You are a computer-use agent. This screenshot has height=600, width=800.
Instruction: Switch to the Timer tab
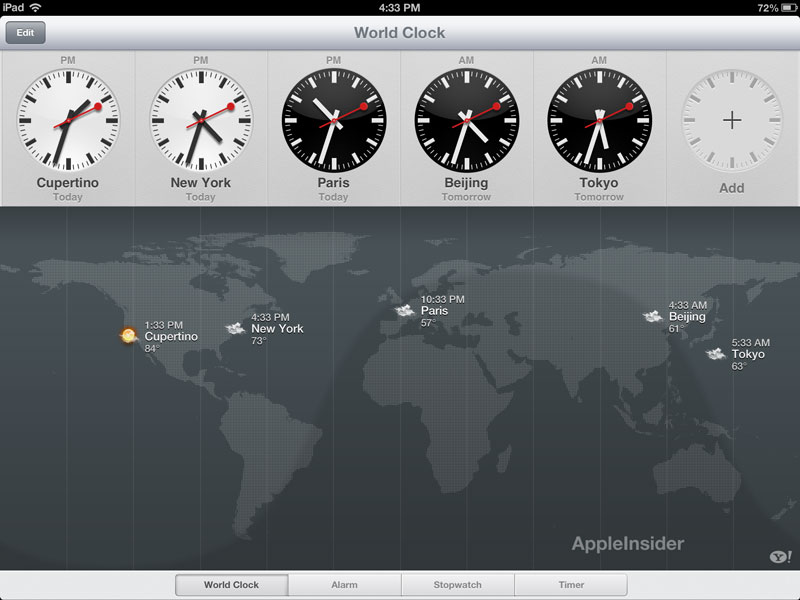pyautogui.click(x=571, y=585)
